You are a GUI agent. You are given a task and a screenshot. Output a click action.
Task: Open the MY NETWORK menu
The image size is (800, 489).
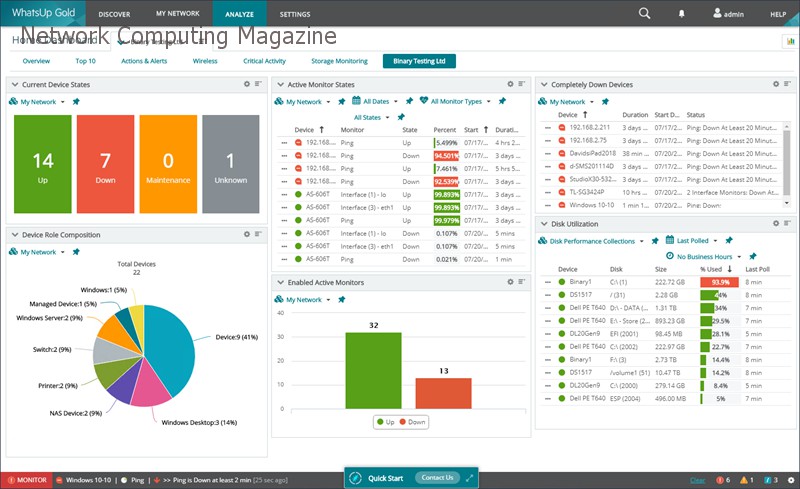click(178, 13)
